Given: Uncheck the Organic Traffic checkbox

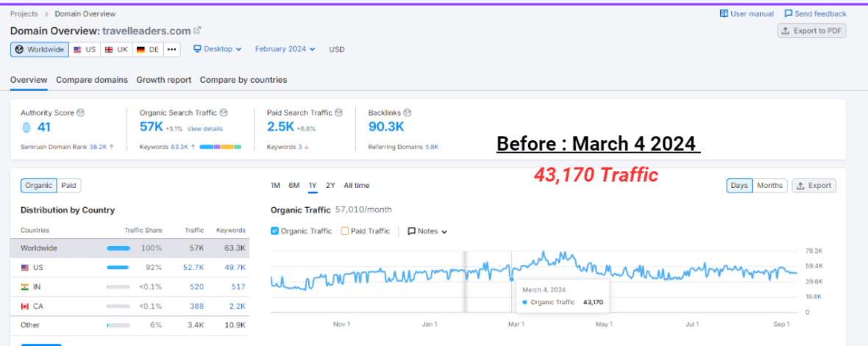Looking at the screenshot, I should (x=275, y=231).
